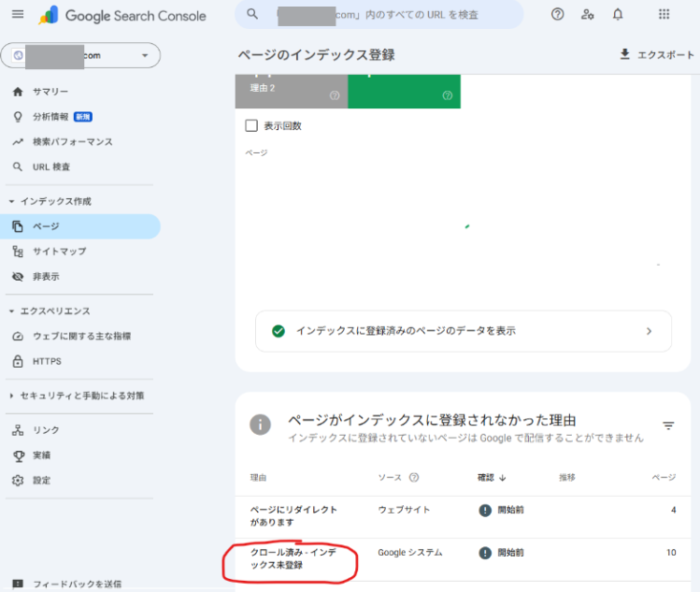Click page count 4 cell
The height and width of the screenshot is (592, 700).
[x=673, y=510]
